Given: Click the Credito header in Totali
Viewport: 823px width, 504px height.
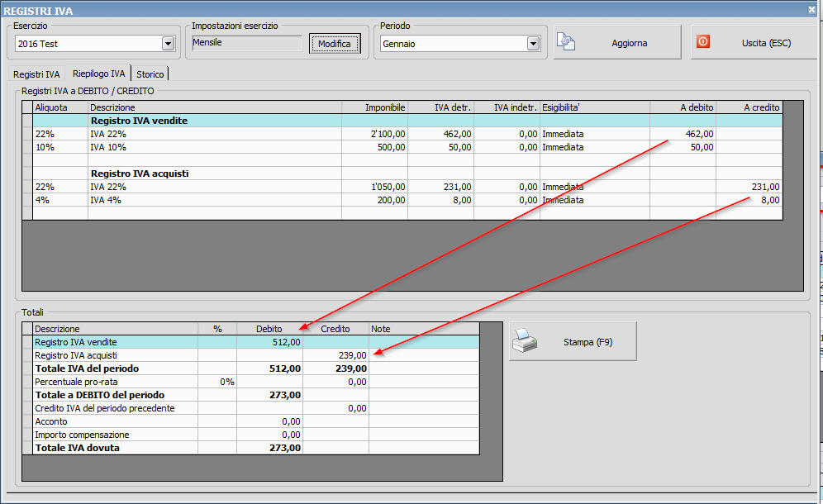Looking at the screenshot, I should click(x=336, y=329).
